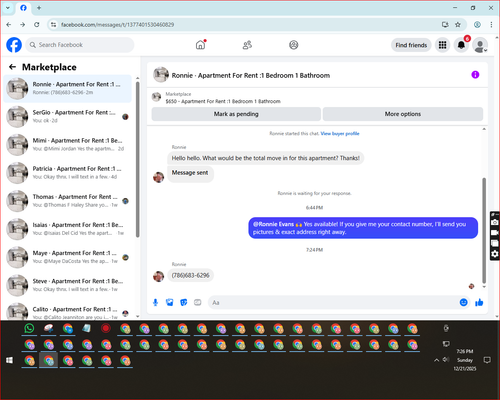Click the taskbar clock showing 7:26 PM
The width and height of the screenshot is (500, 400).
pyautogui.click(x=465, y=360)
